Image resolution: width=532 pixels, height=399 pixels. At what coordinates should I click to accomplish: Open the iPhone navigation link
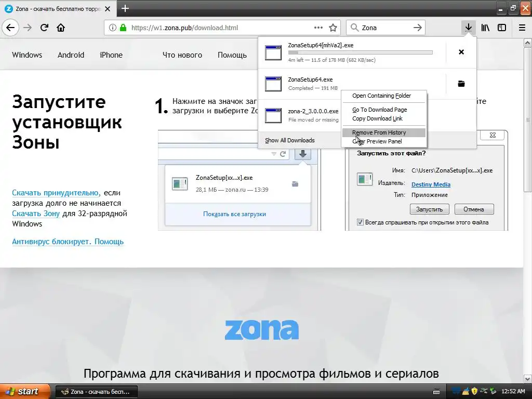click(111, 55)
